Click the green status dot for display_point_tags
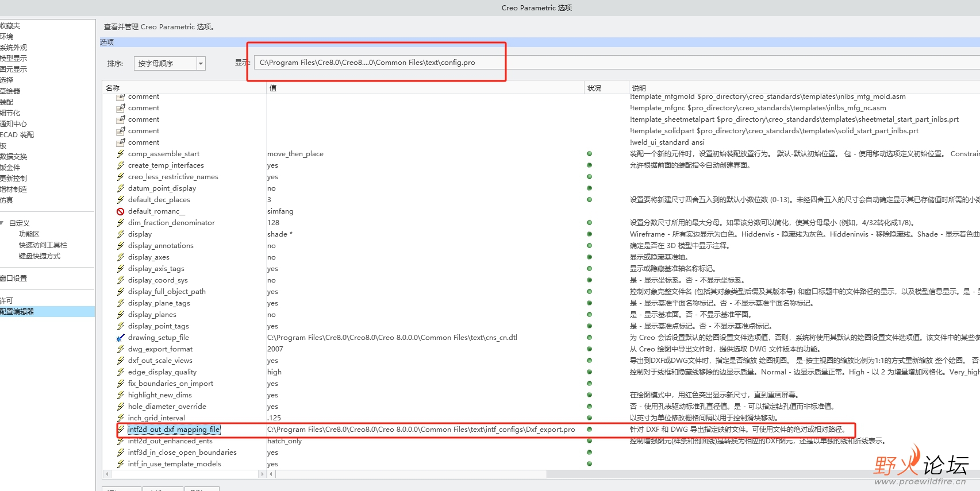 [589, 326]
